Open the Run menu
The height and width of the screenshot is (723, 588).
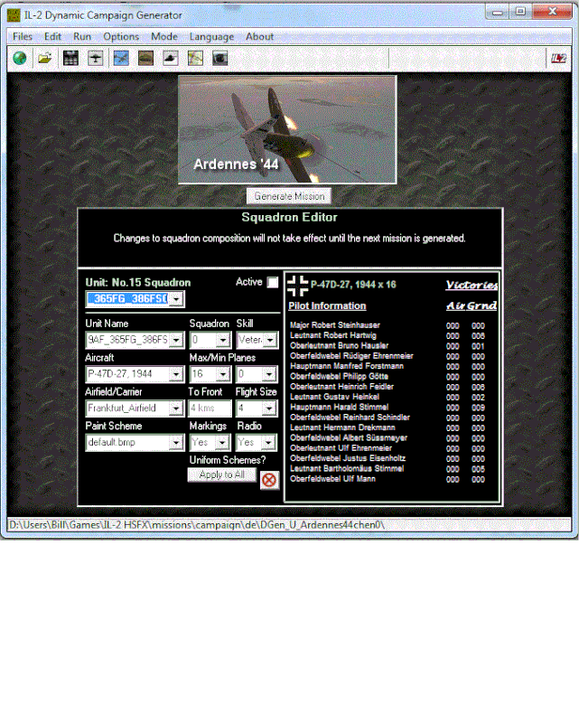click(82, 36)
